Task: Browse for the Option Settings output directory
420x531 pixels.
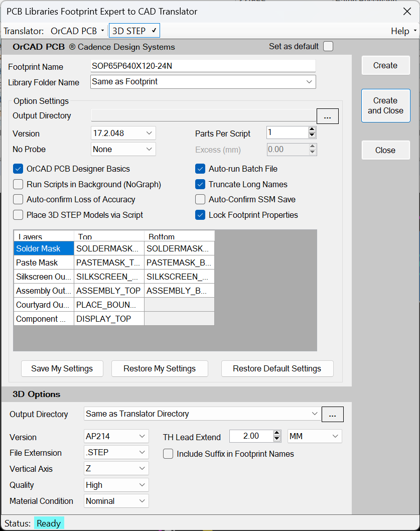Action: (x=327, y=116)
